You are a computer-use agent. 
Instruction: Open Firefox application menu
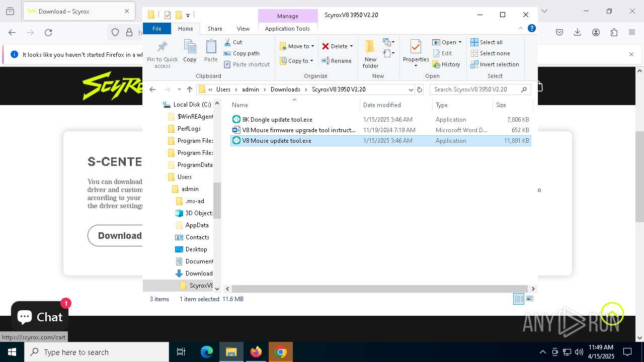632,32
